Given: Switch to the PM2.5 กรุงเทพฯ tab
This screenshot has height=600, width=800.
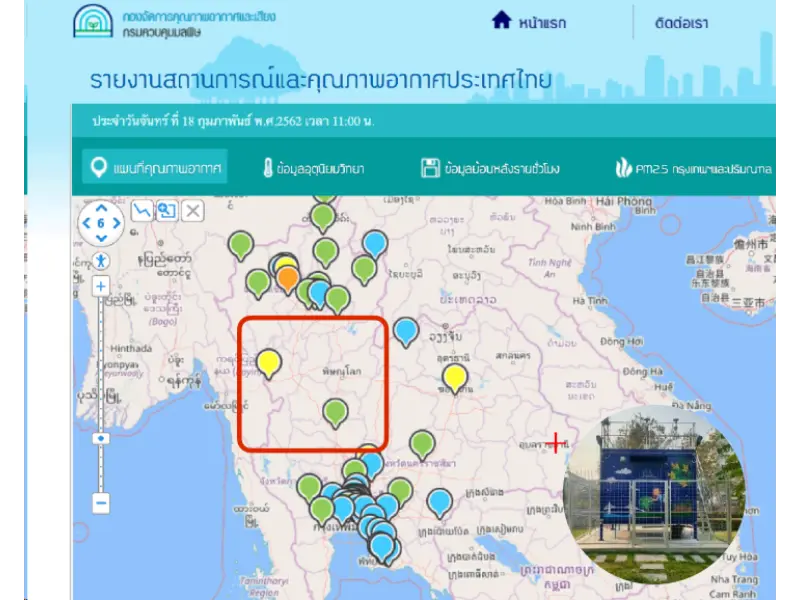Looking at the screenshot, I should 694,168.
